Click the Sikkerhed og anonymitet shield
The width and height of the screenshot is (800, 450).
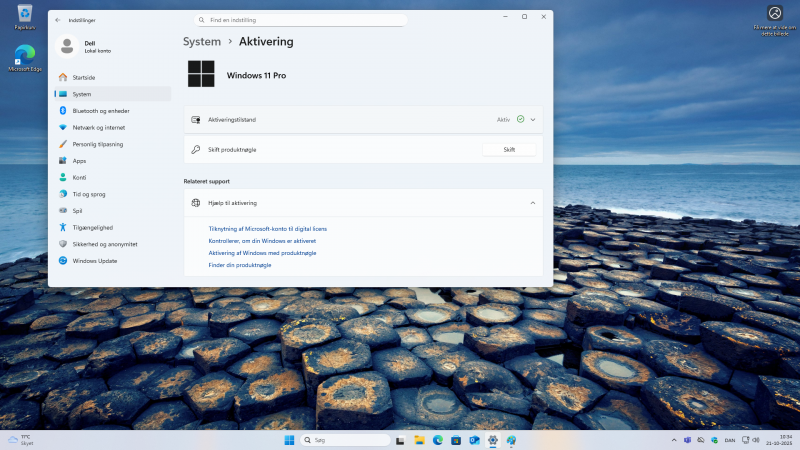click(x=63, y=244)
